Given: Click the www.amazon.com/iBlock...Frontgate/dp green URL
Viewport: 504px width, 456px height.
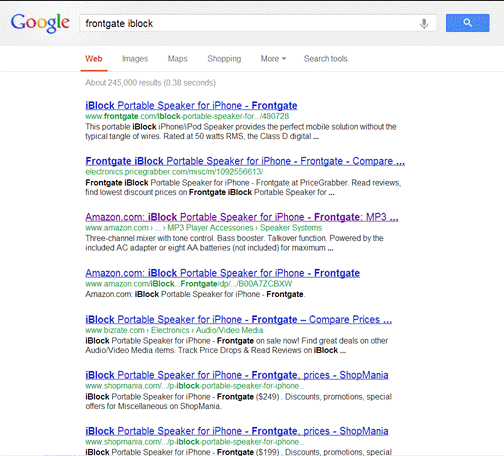Looking at the screenshot, I should 188,284.
